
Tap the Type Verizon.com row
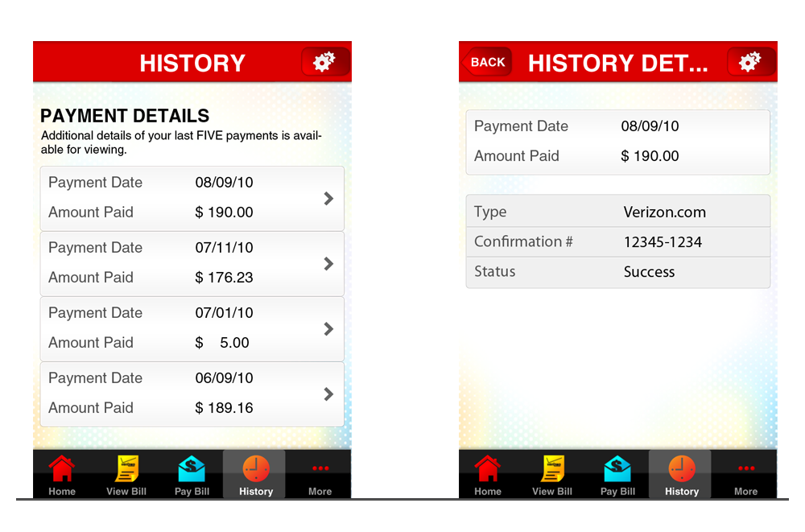[617, 212]
